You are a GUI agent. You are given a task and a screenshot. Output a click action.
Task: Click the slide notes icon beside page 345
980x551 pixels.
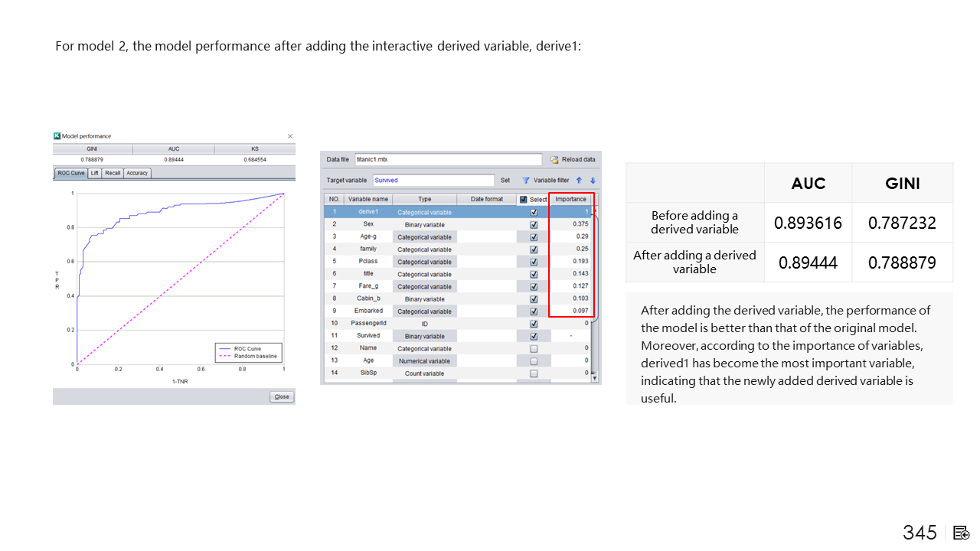(x=962, y=533)
